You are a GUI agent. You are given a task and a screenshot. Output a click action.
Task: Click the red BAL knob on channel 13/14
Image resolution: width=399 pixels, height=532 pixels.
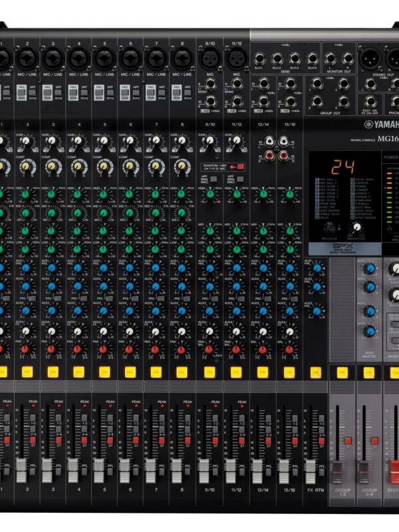(x=263, y=349)
